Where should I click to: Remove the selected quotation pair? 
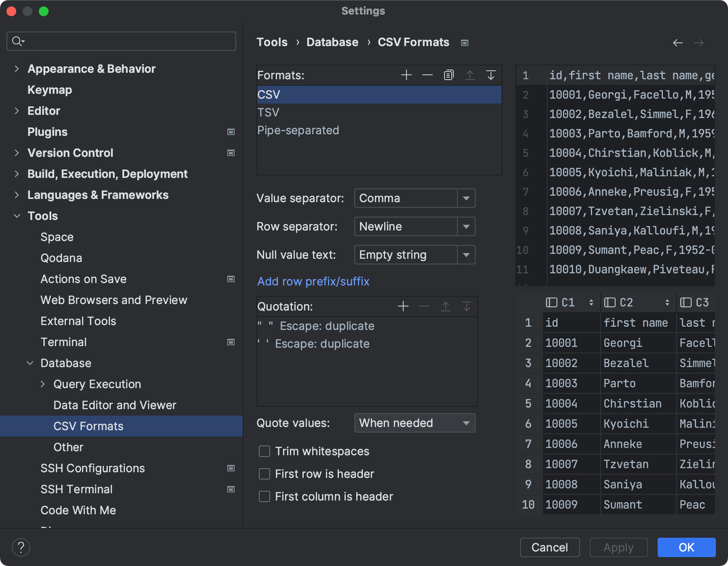coord(424,306)
